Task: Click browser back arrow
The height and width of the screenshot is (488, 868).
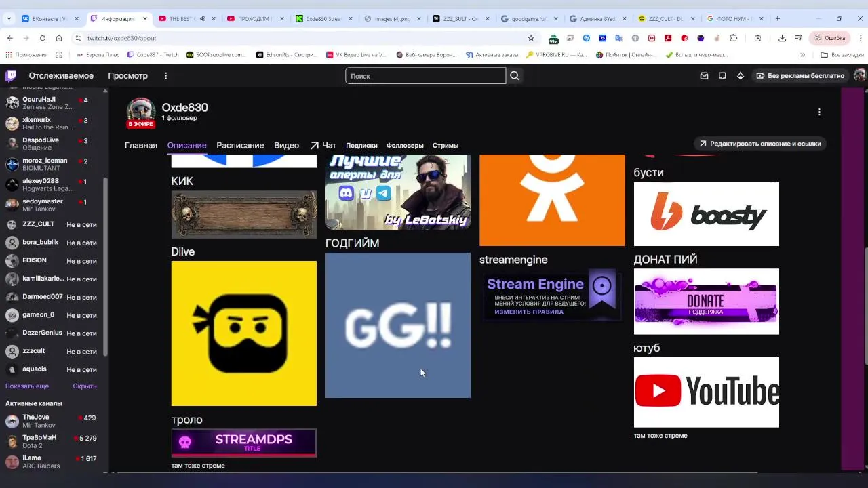Action: 10,38
